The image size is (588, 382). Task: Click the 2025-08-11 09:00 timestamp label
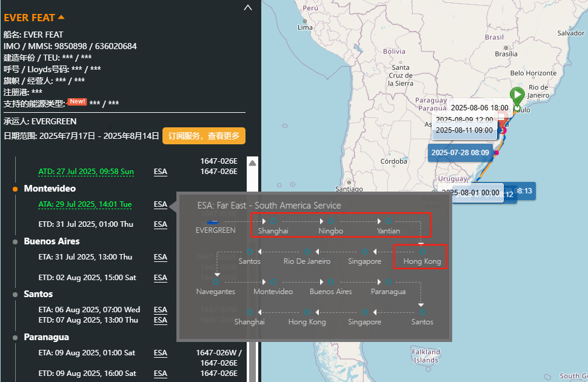tap(464, 130)
